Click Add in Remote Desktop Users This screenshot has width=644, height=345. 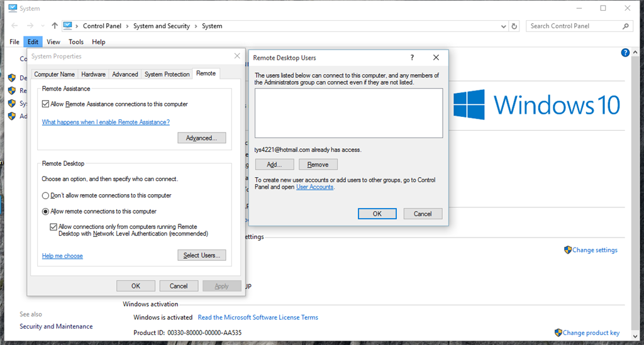click(274, 165)
